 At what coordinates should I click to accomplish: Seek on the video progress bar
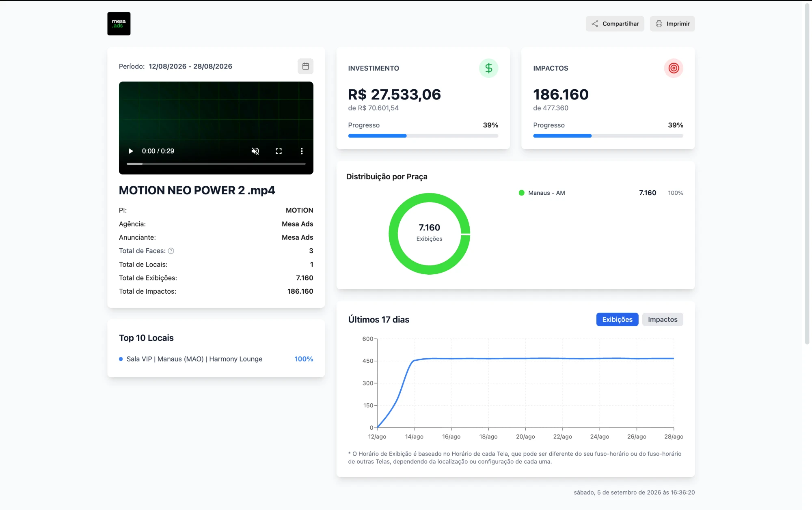(x=216, y=164)
